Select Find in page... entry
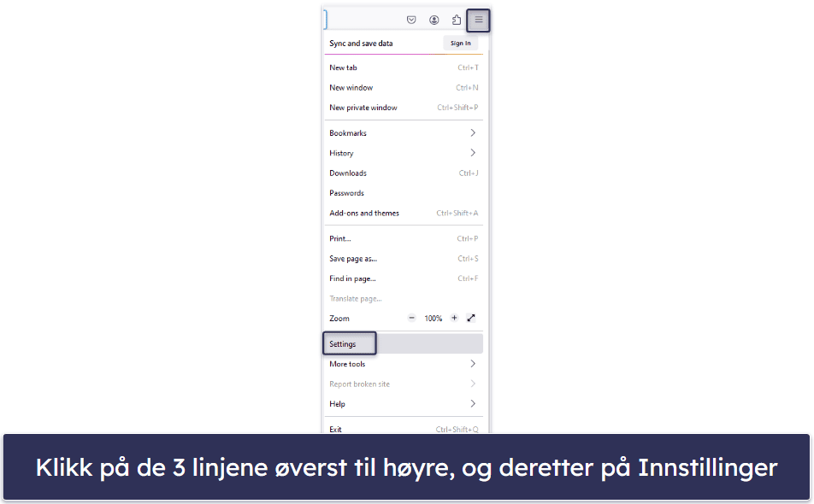The image size is (814, 504). tap(404, 278)
